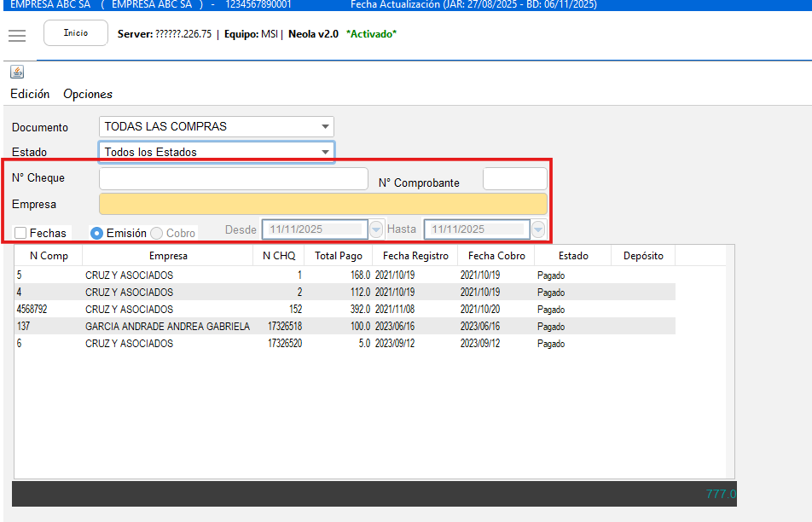Click the Java icon above Edición

tap(17, 72)
